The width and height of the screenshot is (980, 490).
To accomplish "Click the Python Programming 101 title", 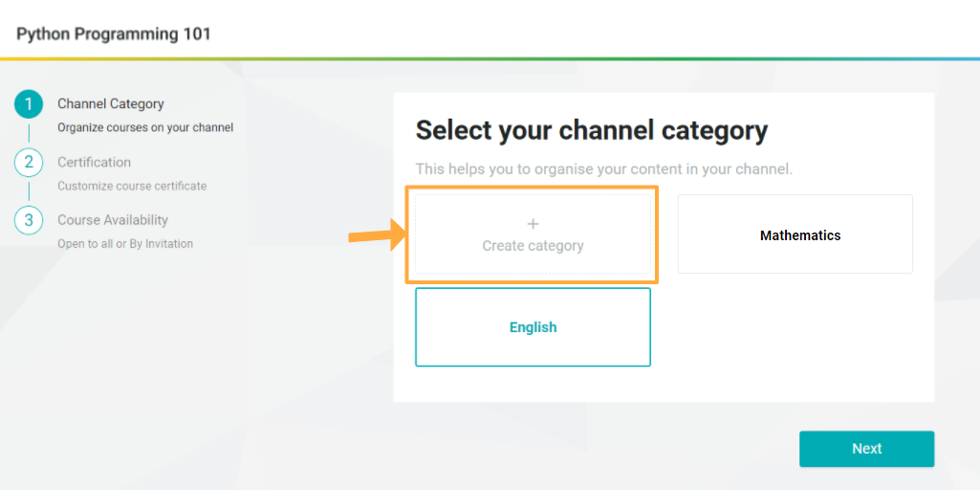I will (x=114, y=33).
